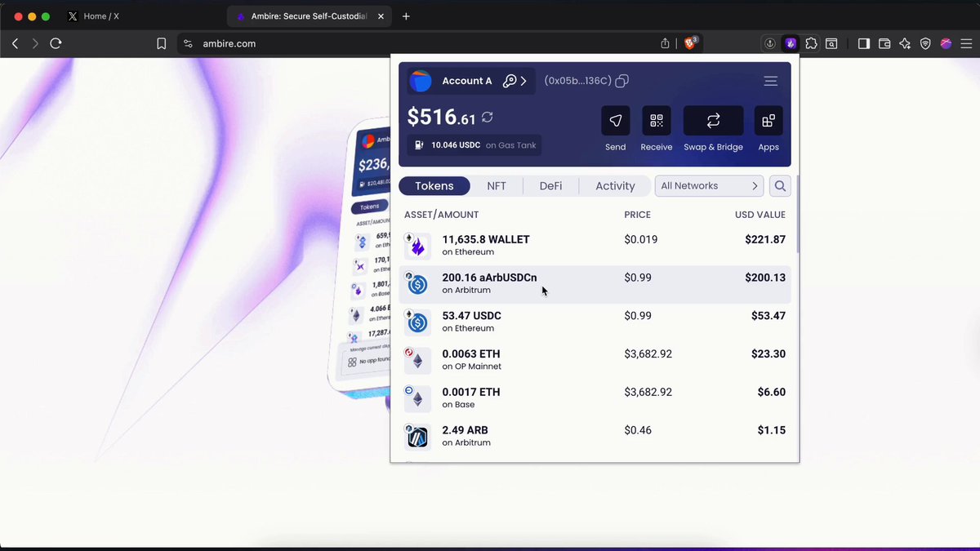Viewport: 980px width, 551px height.
Task: Refresh the portfolio balance
Action: [x=488, y=118]
